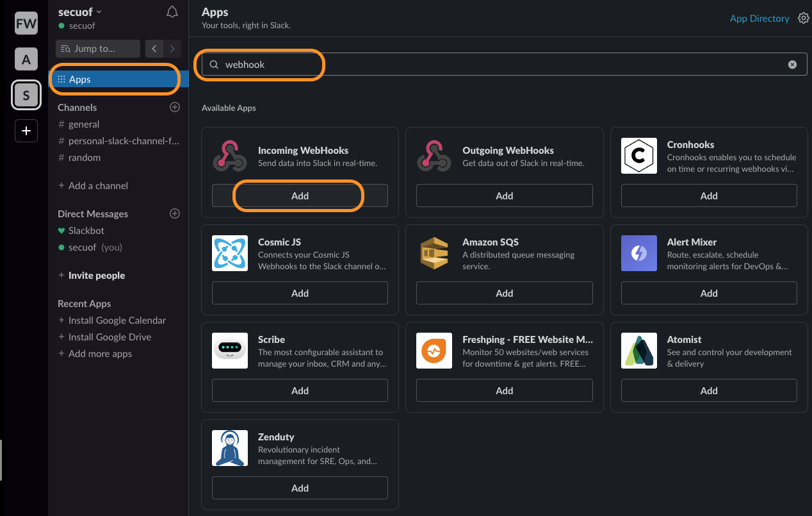
Task: Add the Freshping app
Action: tap(505, 390)
